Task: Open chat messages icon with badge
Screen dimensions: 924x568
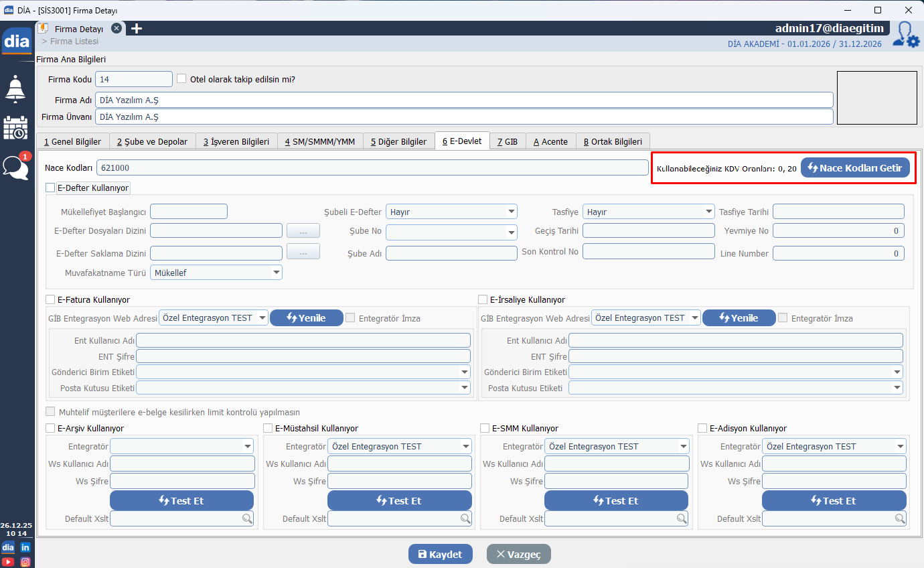Action: click(15, 167)
